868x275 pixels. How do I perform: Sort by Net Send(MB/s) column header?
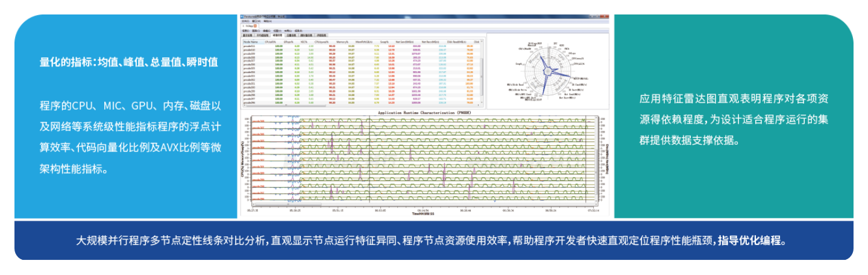coord(403,42)
